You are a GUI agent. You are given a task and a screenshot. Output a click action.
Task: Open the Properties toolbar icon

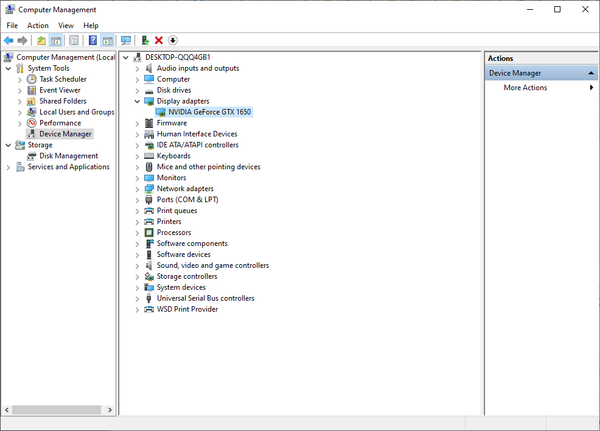pyautogui.click(x=73, y=40)
